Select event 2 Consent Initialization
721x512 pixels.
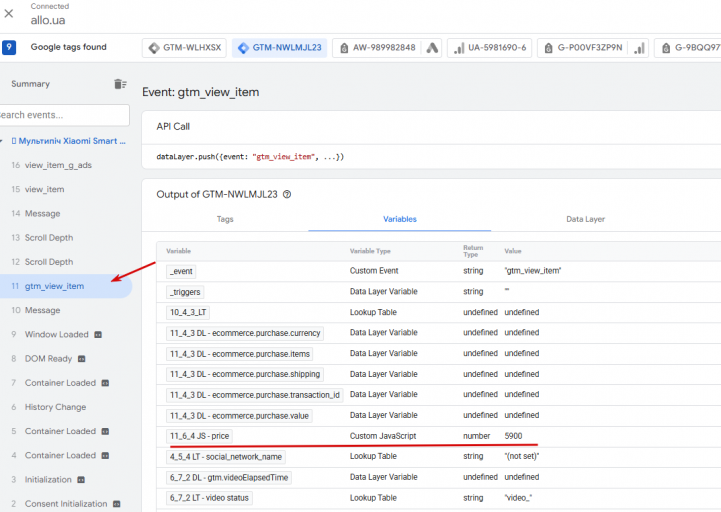(66, 504)
